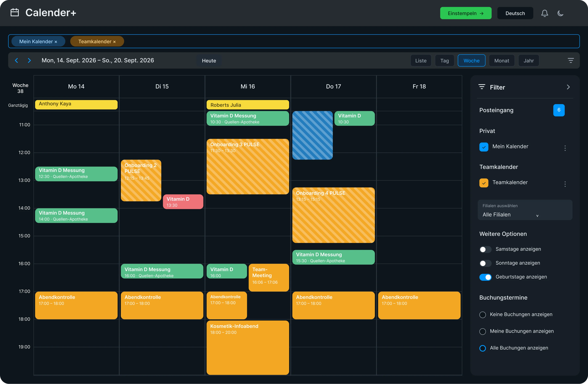The image size is (588, 384).
Task: Open Roberts Julia all-day entry
Action: 248,105
